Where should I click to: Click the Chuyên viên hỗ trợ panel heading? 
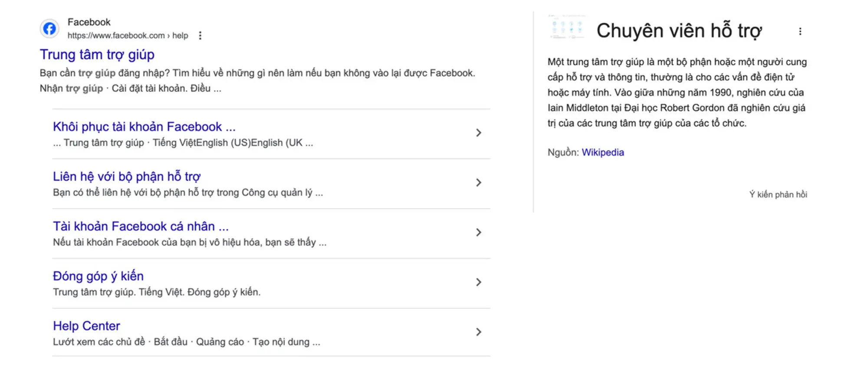[679, 31]
